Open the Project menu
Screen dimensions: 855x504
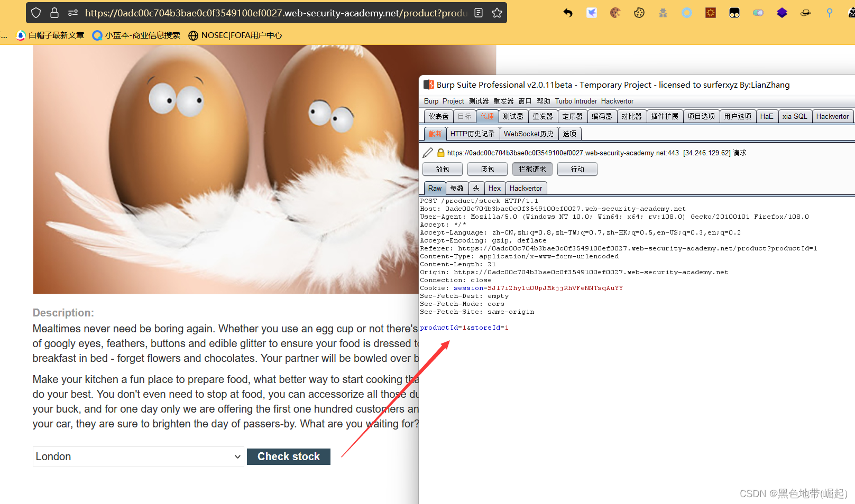(x=453, y=101)
